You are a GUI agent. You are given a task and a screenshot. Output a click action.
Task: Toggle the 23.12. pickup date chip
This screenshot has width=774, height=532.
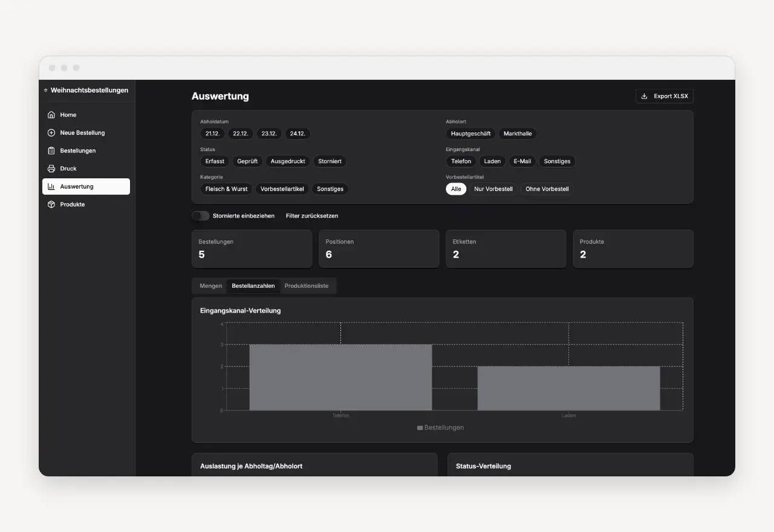click(269, 134)
